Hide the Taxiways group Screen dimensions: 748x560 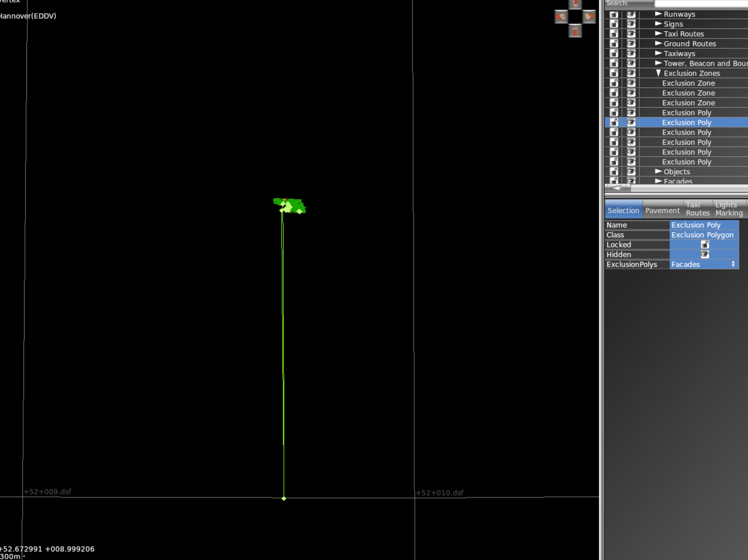[631, 53]
